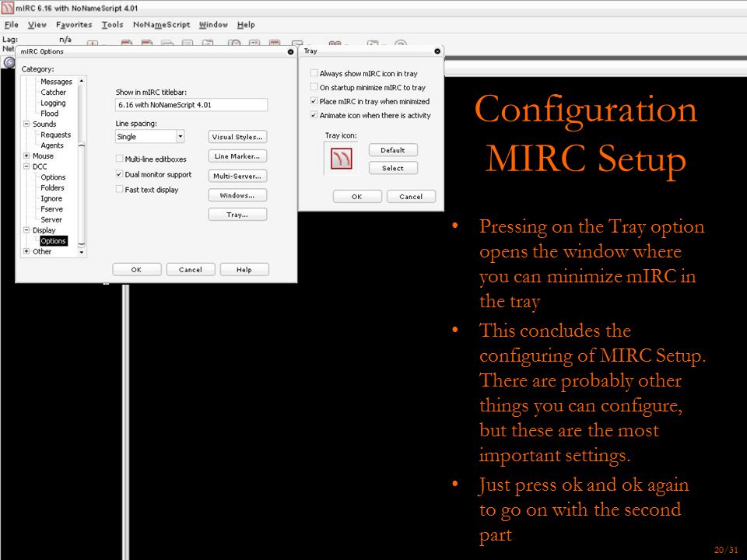Select Options under the DCC category
Image resolution: width=747 pixels, height=560 pixels.
tap(53, 177)
